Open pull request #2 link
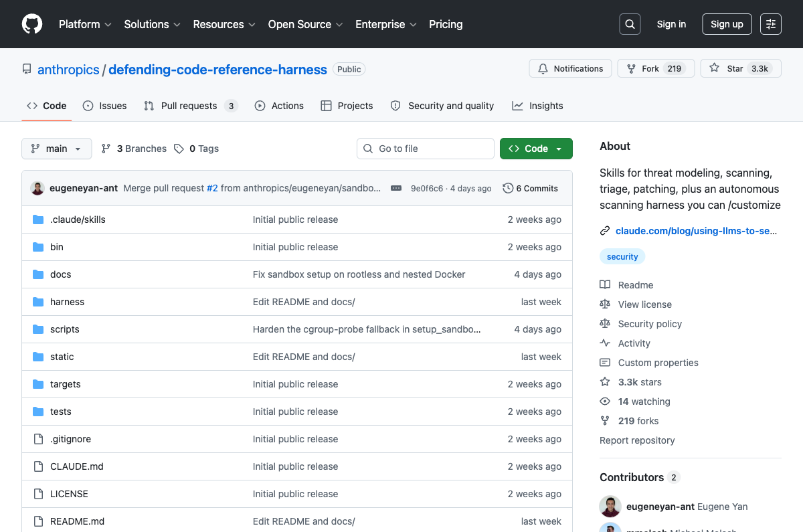 pyautogui.click(x=212, y=188)
